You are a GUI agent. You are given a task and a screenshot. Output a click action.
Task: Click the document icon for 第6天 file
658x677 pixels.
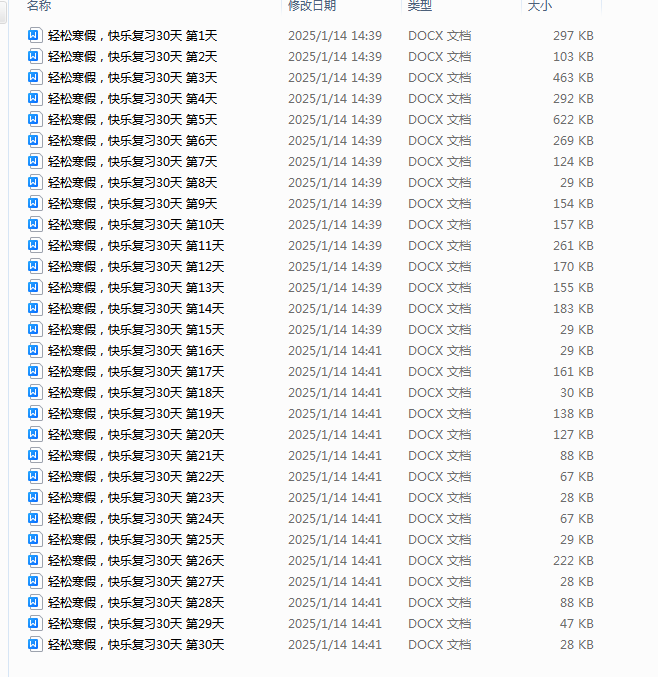click(x=35, y=140)
